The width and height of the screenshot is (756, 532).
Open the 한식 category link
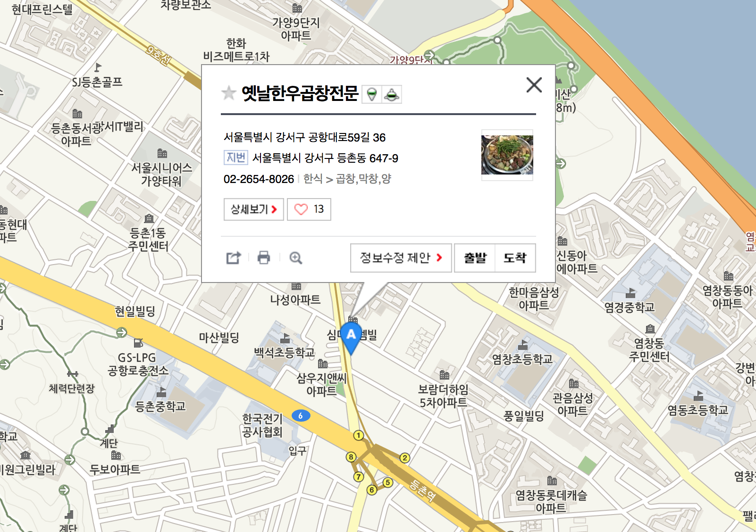313,179
